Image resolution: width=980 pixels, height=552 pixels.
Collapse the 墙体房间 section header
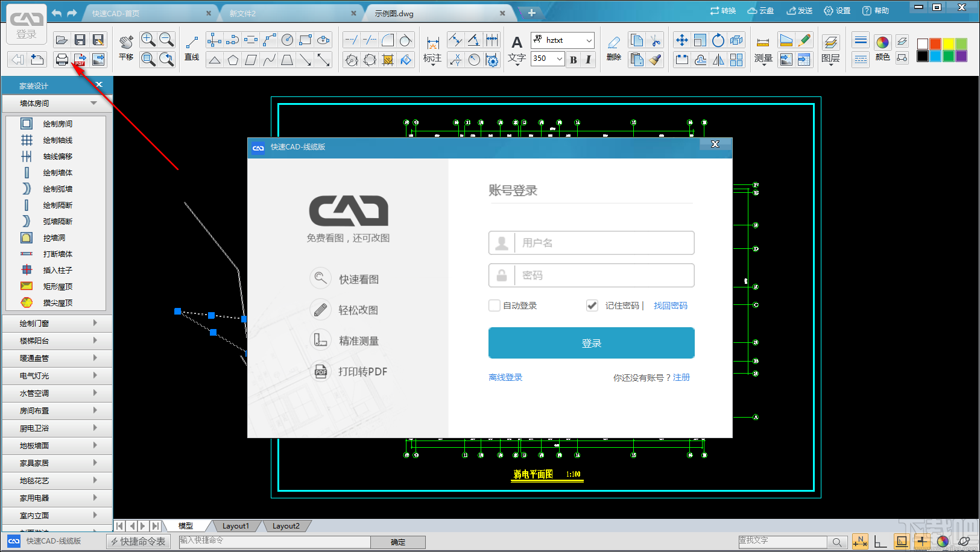click(58, 103)
